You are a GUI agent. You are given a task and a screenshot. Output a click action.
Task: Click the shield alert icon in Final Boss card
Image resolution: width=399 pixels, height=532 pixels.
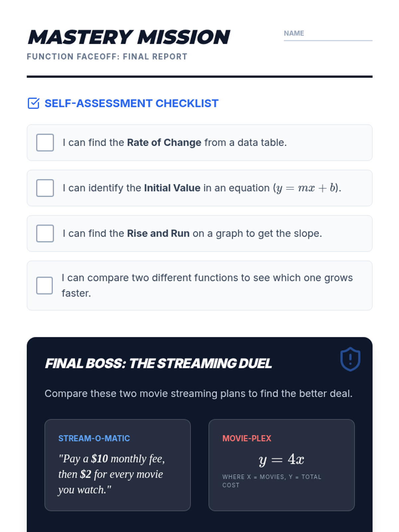(x=350, y=359)
